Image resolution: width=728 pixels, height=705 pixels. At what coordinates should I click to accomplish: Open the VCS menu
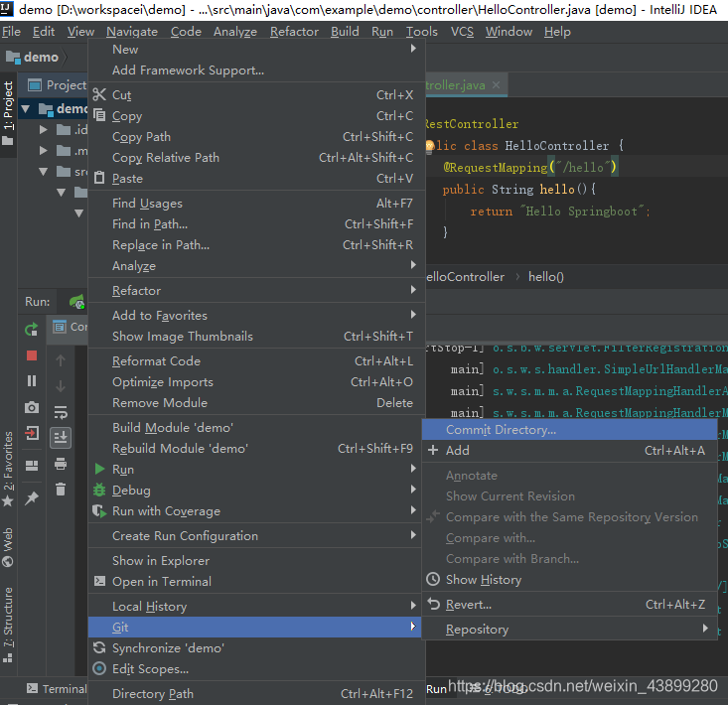pos(462,32)
